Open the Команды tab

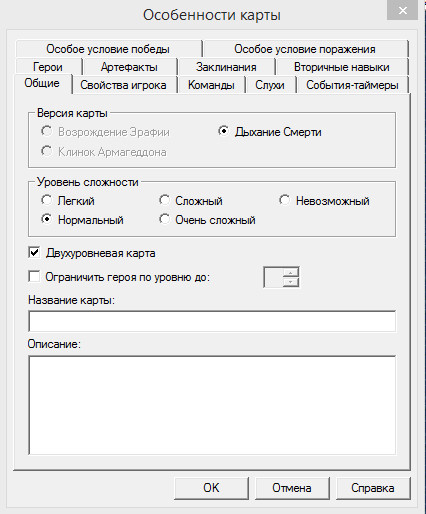[x=211, y=85]
